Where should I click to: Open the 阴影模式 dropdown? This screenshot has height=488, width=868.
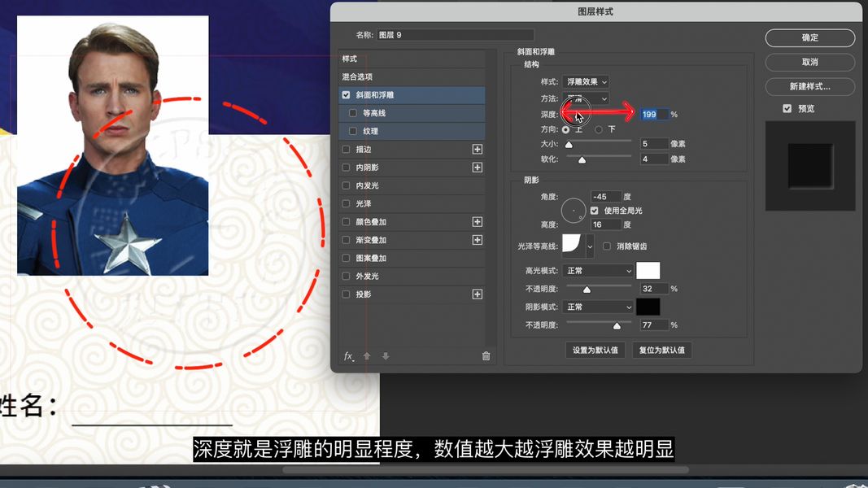click(598, 307)
